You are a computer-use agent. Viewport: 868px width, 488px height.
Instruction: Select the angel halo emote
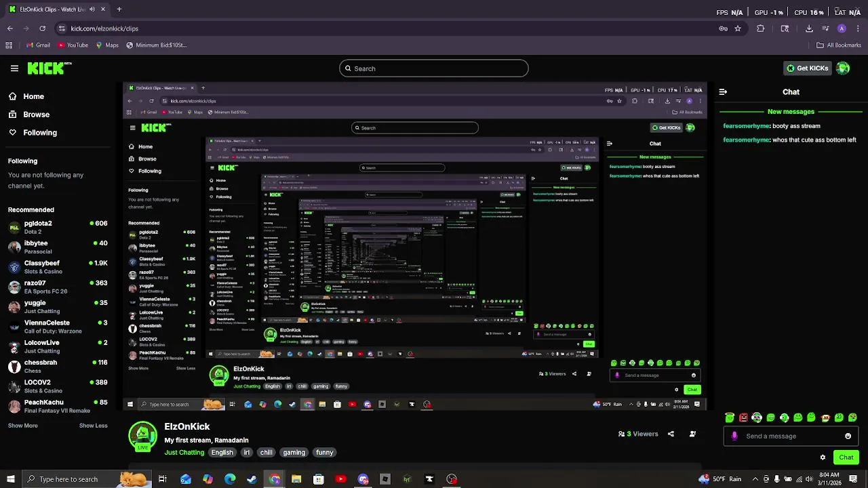[730, 418]
